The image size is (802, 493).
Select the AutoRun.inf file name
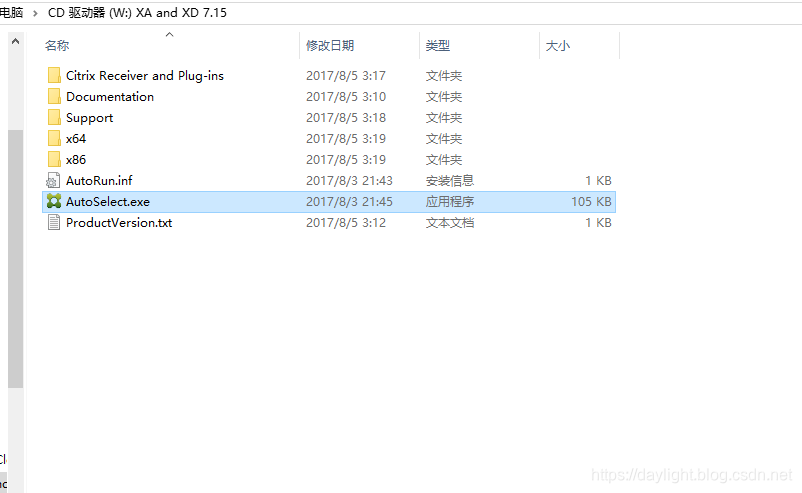(99, 181)
